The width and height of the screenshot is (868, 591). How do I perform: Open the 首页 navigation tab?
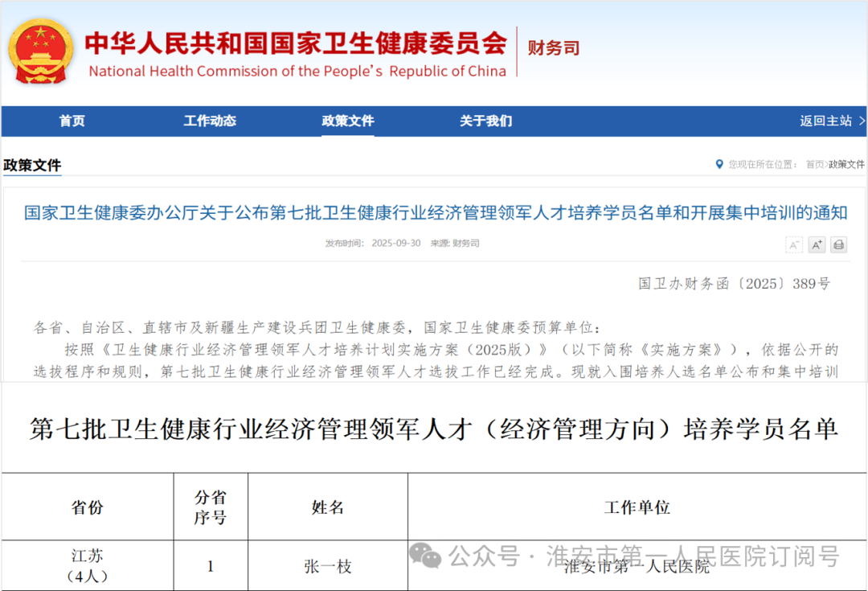72,121
